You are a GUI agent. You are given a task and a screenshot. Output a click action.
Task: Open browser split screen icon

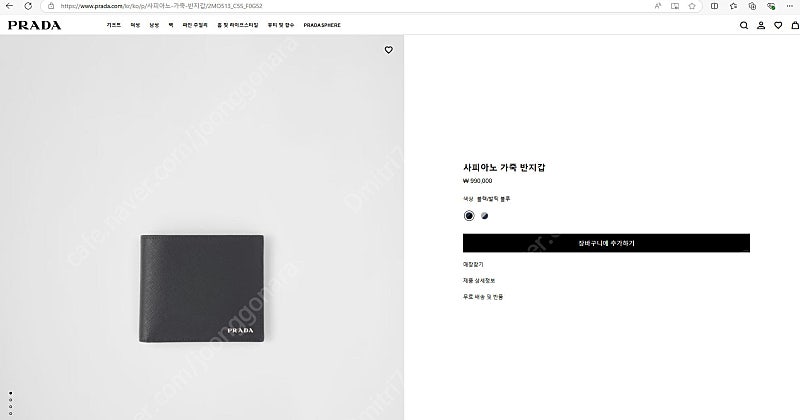click(x=714, y=6)
